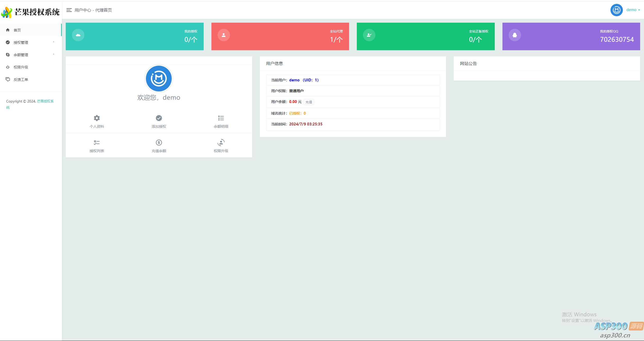Click QQ penguin icon on purple card
The width and height of the screenshot is (644, 341).
[x=515, y=35]
